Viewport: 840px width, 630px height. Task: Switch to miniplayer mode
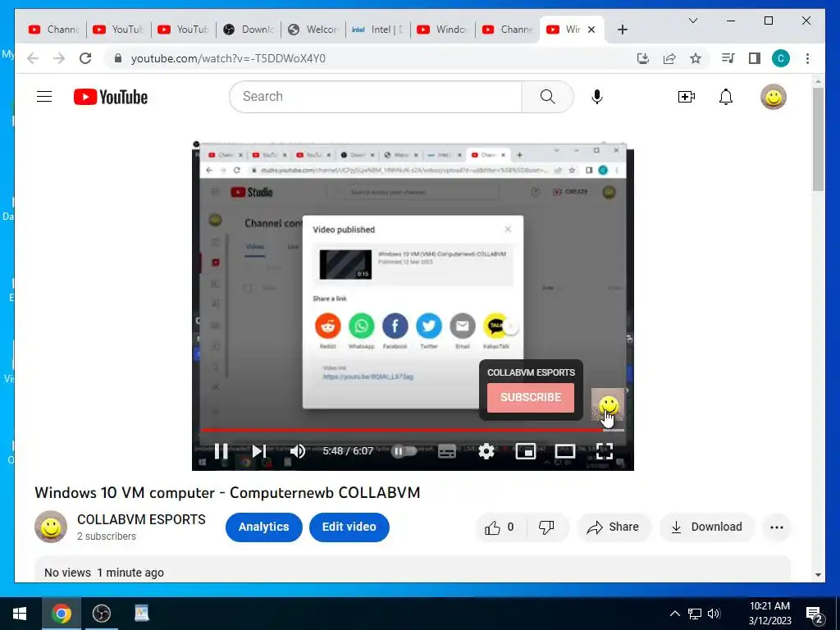tap(526, 451)
